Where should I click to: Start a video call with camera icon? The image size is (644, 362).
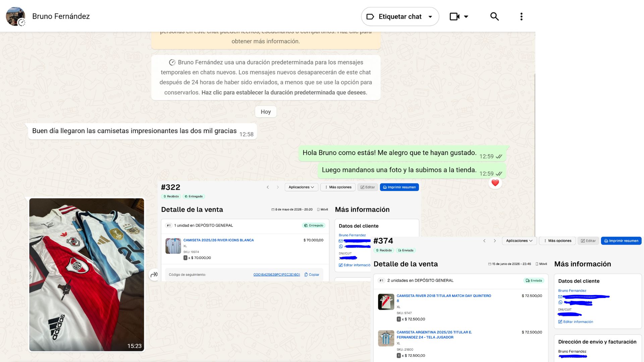[454, 16]
